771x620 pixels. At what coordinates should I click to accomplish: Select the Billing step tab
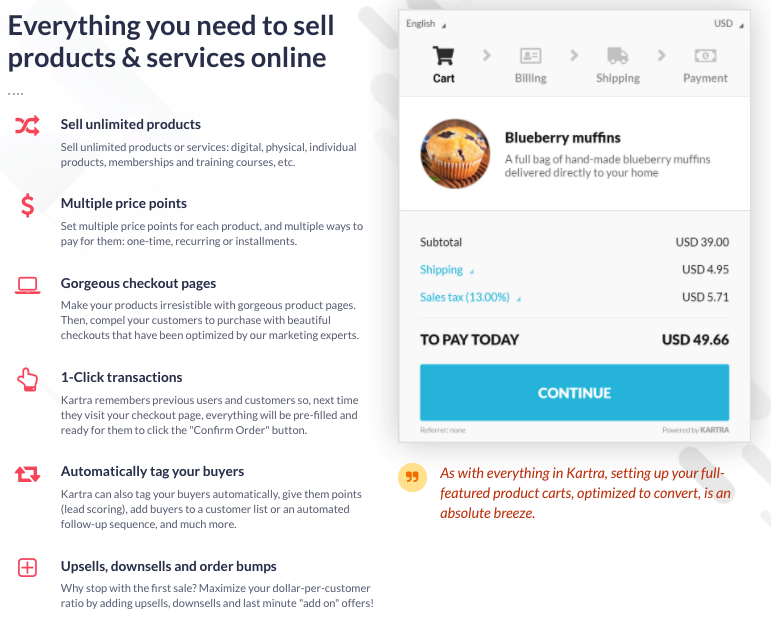[x=531, y=66]
